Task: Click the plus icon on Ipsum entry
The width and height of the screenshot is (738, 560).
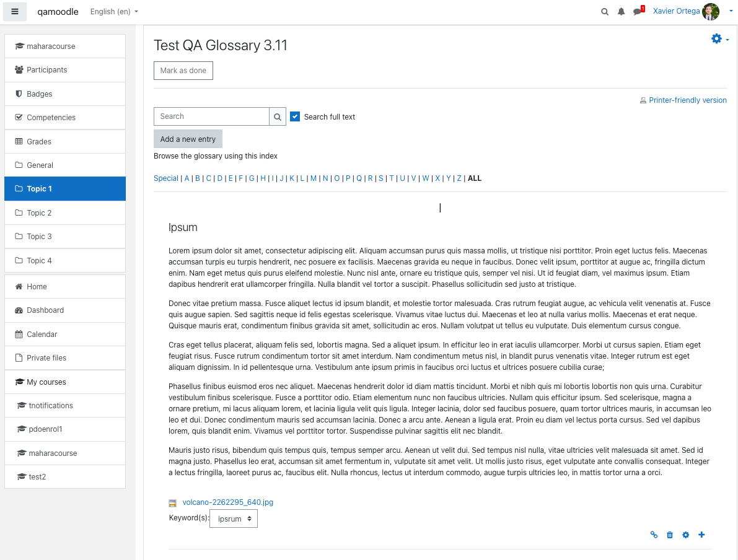Action: (x=701, y=535)
